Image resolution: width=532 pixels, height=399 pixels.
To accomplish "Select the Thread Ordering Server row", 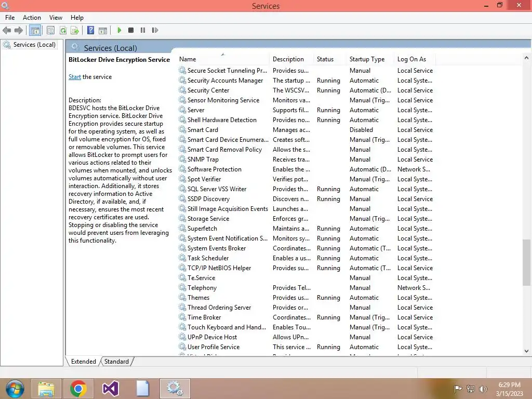I will click(x=306, y=307).
